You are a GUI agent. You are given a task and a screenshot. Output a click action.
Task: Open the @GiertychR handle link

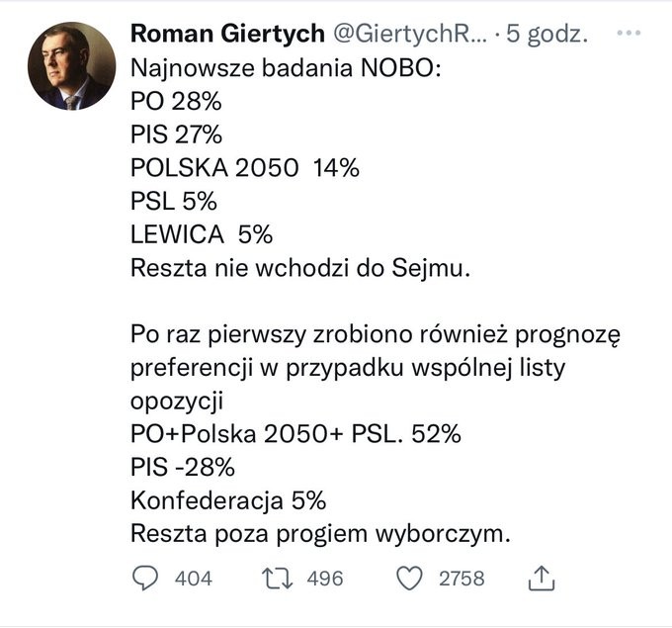click(x=410, y=34)
